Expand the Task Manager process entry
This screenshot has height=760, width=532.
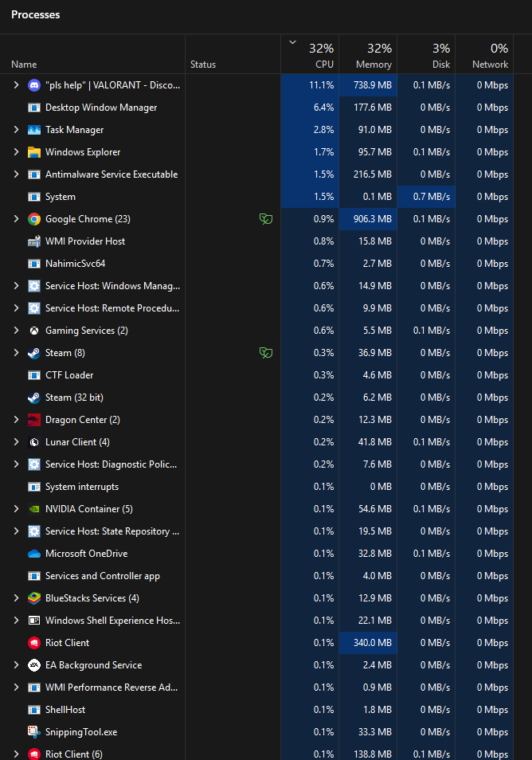[x=16, y=130]
